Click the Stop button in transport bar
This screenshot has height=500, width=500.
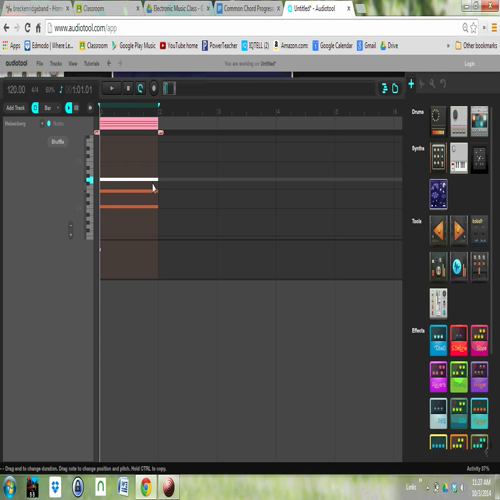(128, 89)
